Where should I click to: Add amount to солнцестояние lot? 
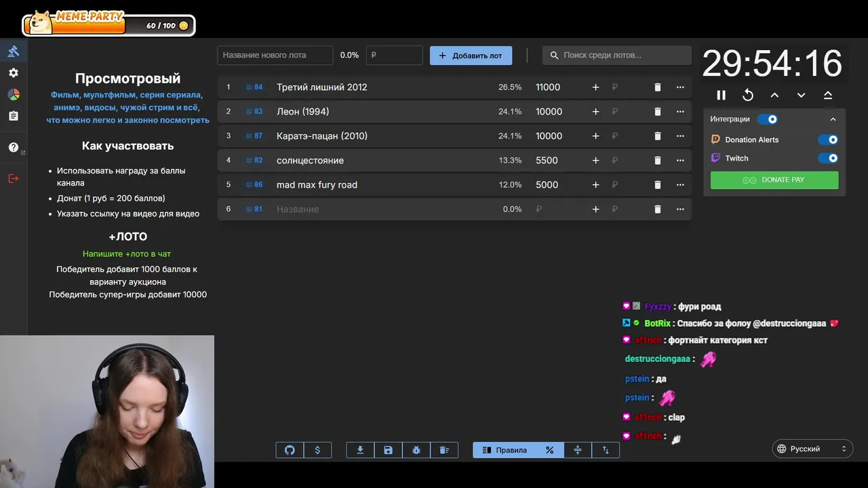point(596,161)
